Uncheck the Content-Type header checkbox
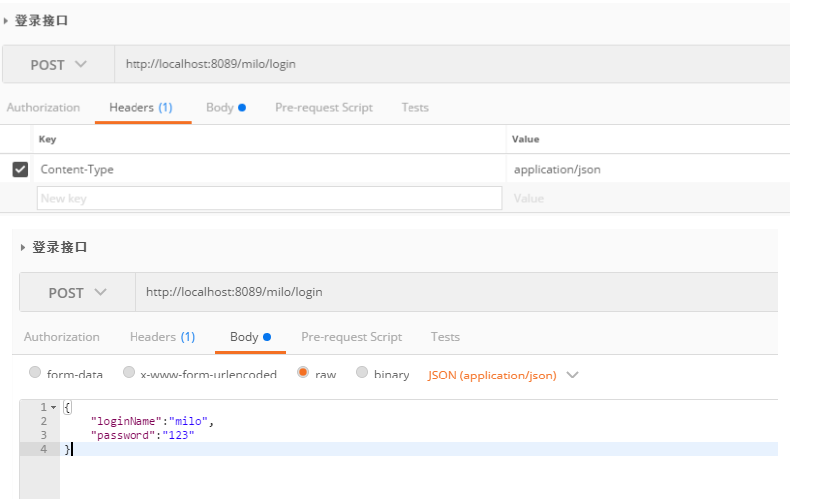 (20, 169)
